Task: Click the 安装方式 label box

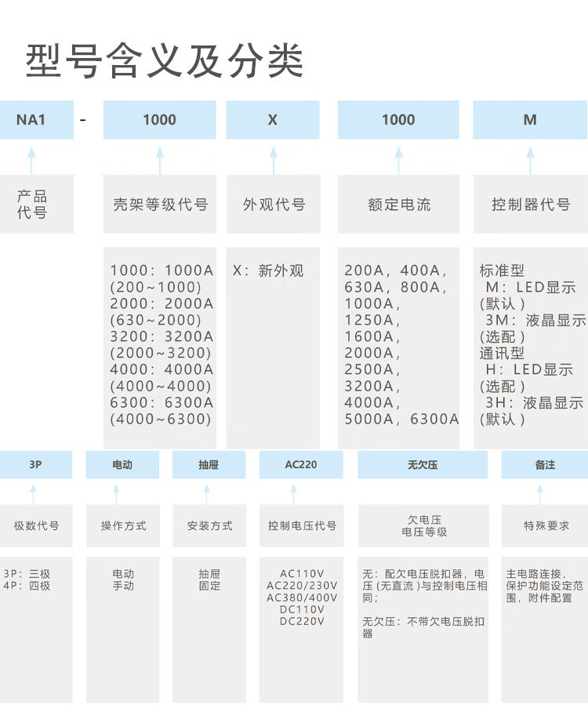Action: pyautogui.click(x=209, y=525)
